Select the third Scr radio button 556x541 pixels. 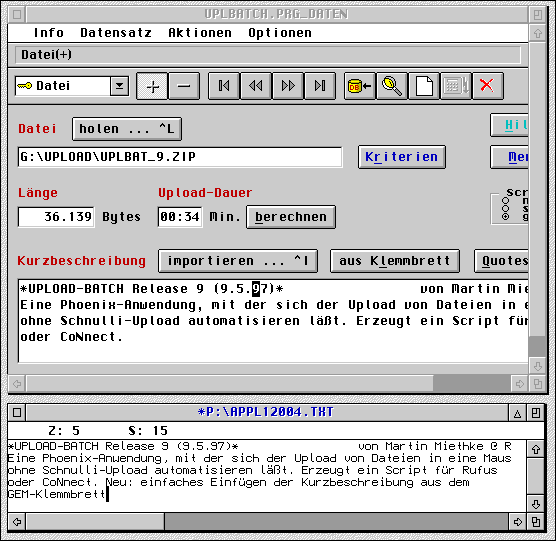(x=505, y=217)
